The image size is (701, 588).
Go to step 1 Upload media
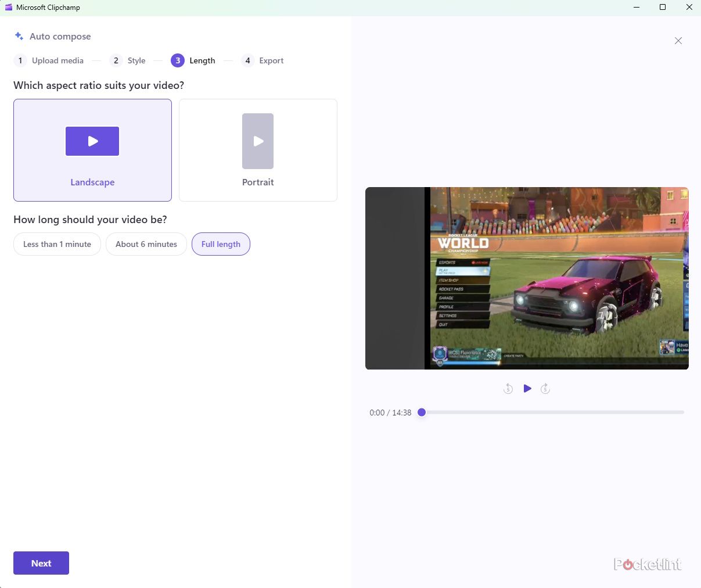(49, 60)
